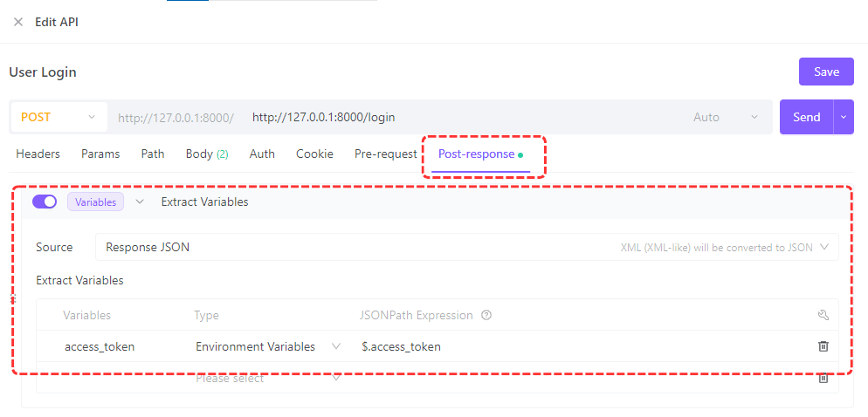Close the Edit API panel
Viewport: 868px width, 417px height.
(x=18, y=22)
